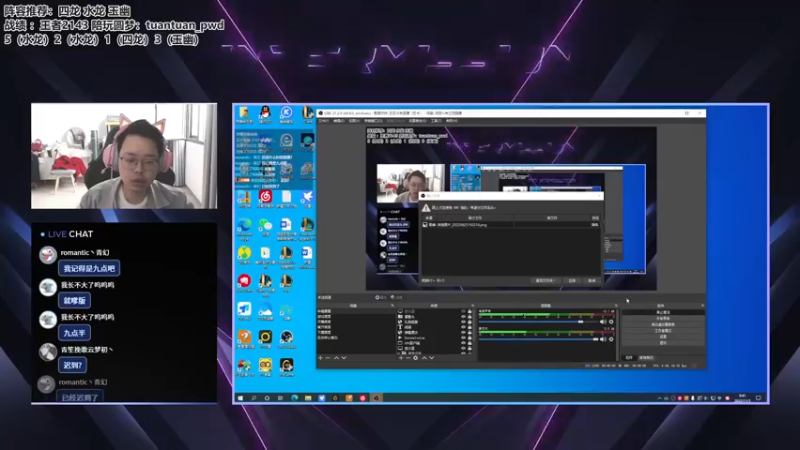Move the selected scene down
This screenshot has width=800, height=450.
tap(344, 358)
